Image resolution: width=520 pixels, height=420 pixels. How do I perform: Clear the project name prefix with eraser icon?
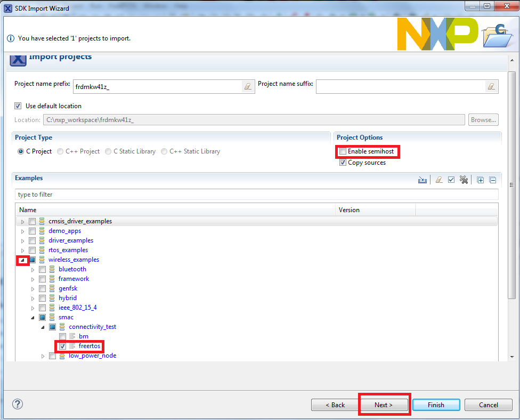pos(248,86)
